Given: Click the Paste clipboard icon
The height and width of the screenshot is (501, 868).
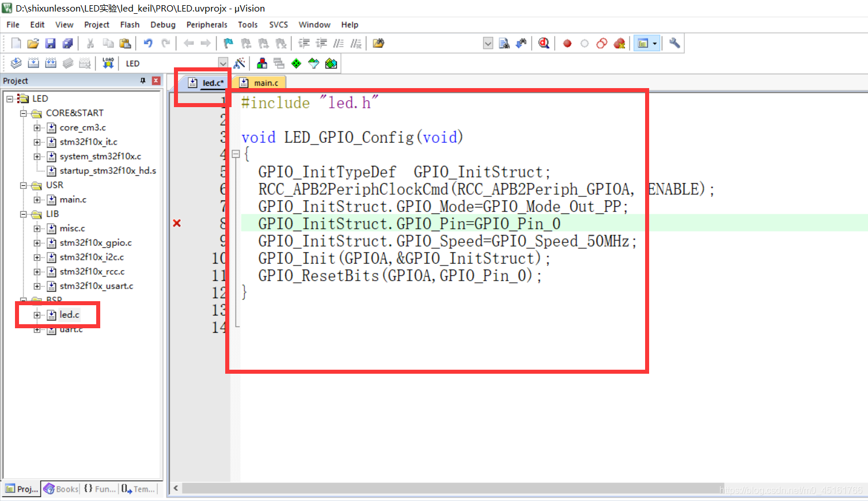Looking at the screenshot, I should (125, 43).
